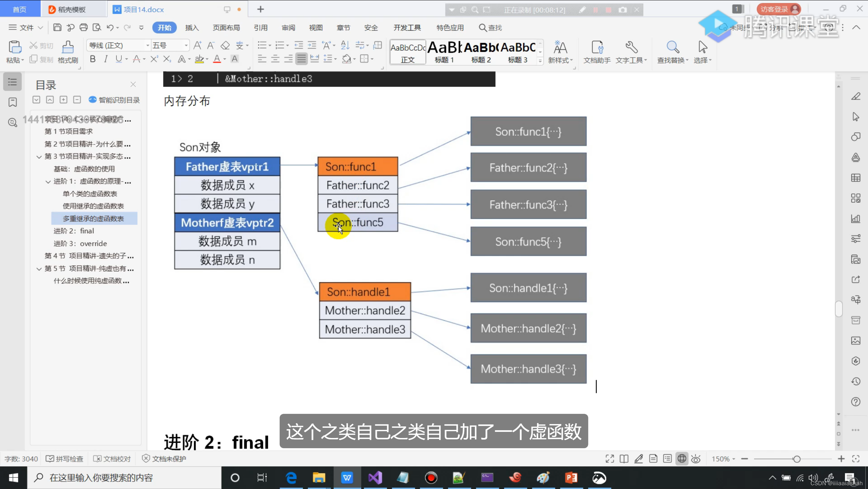
Task: Switch to reading layout view in status bar
Action: (x=624, y=459)
